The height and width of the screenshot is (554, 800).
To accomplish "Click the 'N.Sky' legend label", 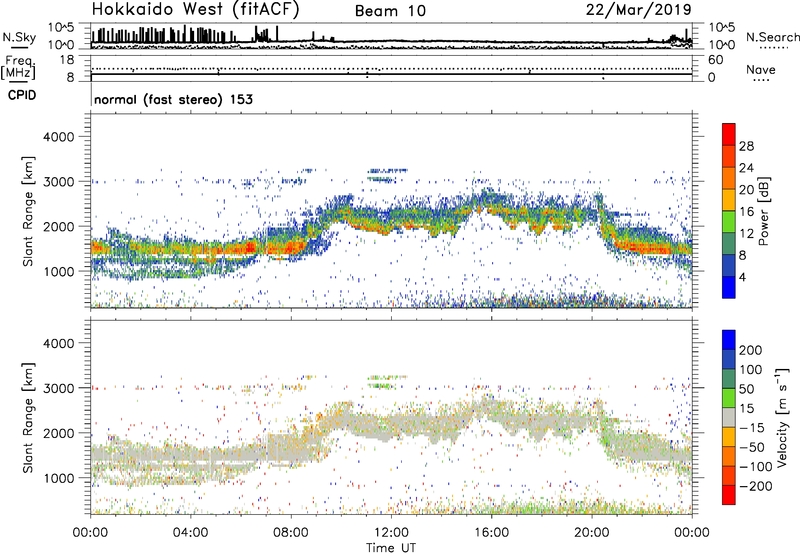I will [x=19, y=37].
